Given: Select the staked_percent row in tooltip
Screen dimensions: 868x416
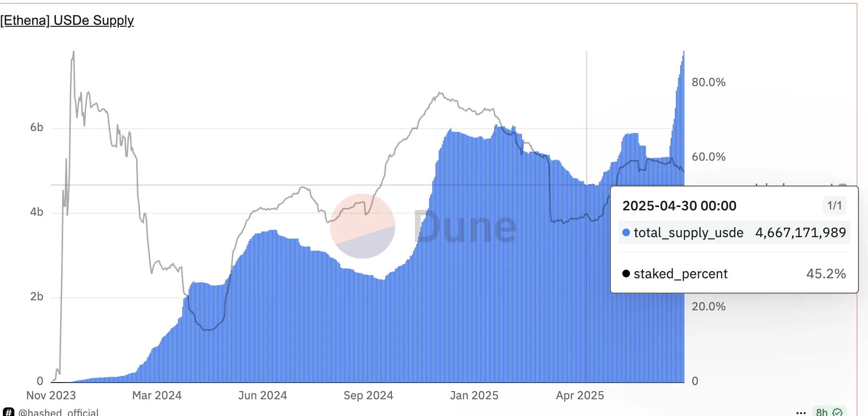Looking at the screenshot, I should tap(734, 274).
